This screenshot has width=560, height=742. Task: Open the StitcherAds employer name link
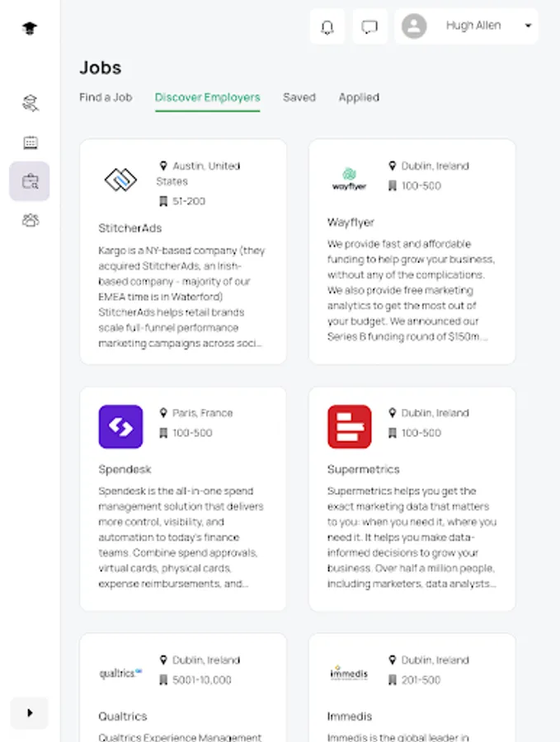130,228
